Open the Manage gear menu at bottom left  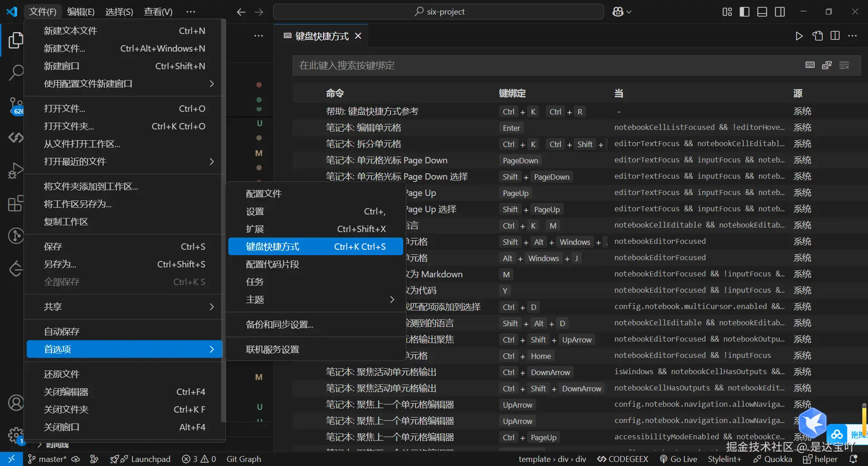(15, 434)
